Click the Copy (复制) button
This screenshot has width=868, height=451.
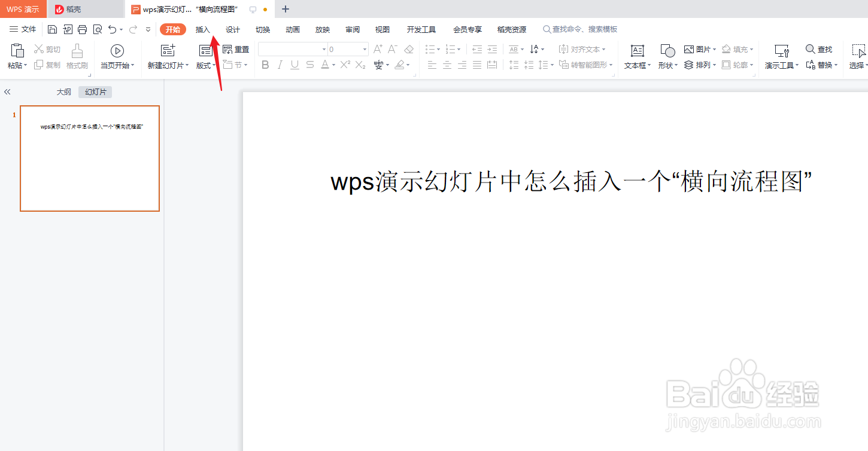tap(47, 65)
